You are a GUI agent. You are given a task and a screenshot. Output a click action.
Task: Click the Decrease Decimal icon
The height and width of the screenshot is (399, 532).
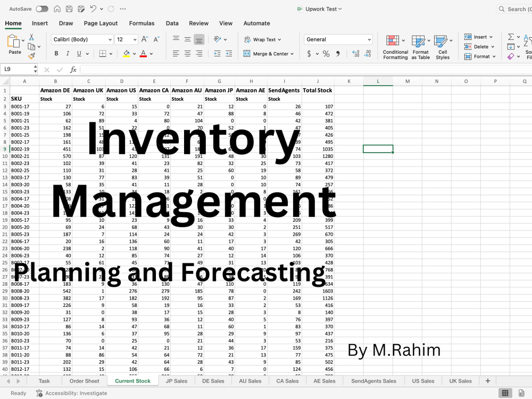[x=368, y=54]
